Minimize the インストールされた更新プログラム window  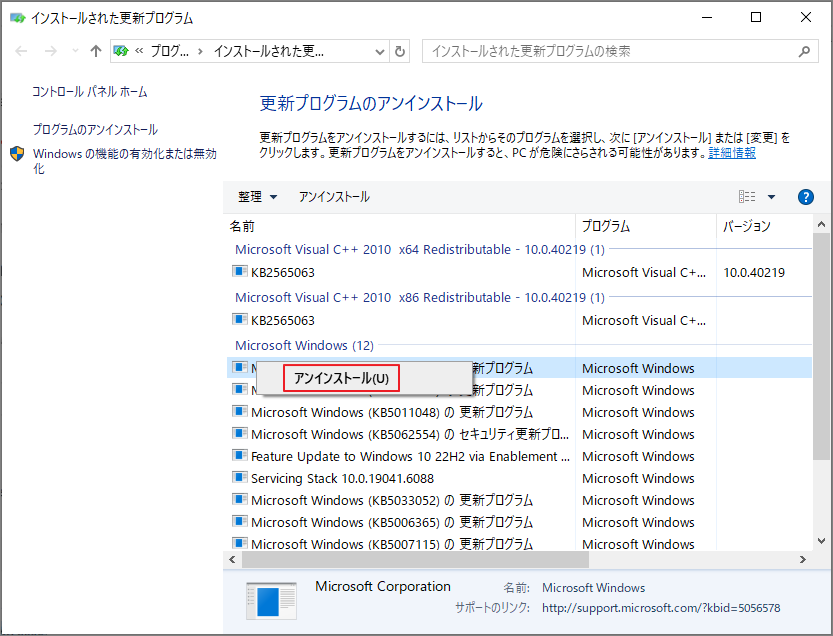click(x=707, y=18)
